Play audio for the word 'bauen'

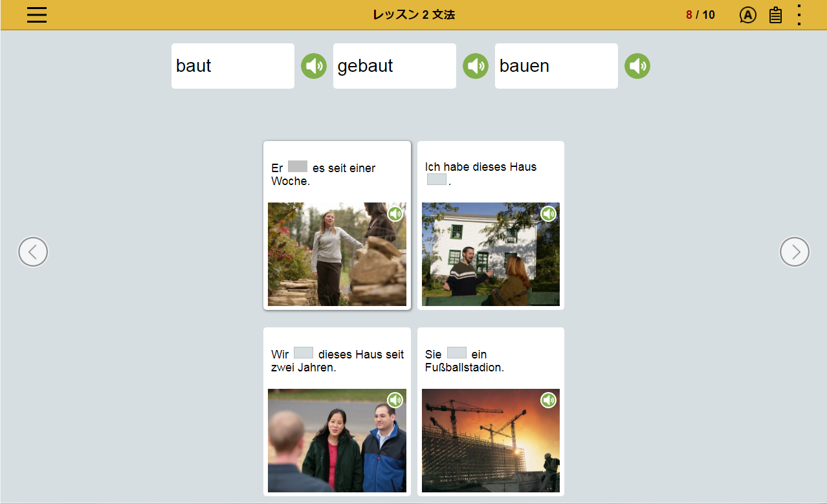[x=637, y=66]
